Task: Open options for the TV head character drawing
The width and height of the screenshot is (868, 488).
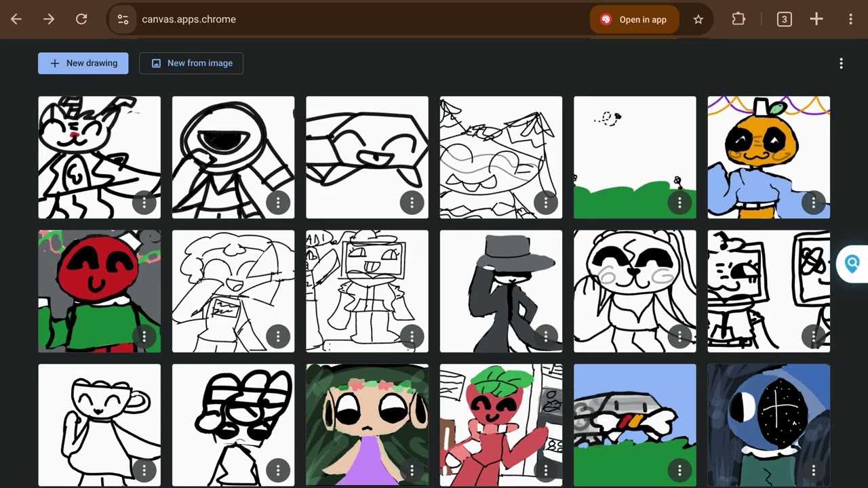Action: (x=412, y=335)
